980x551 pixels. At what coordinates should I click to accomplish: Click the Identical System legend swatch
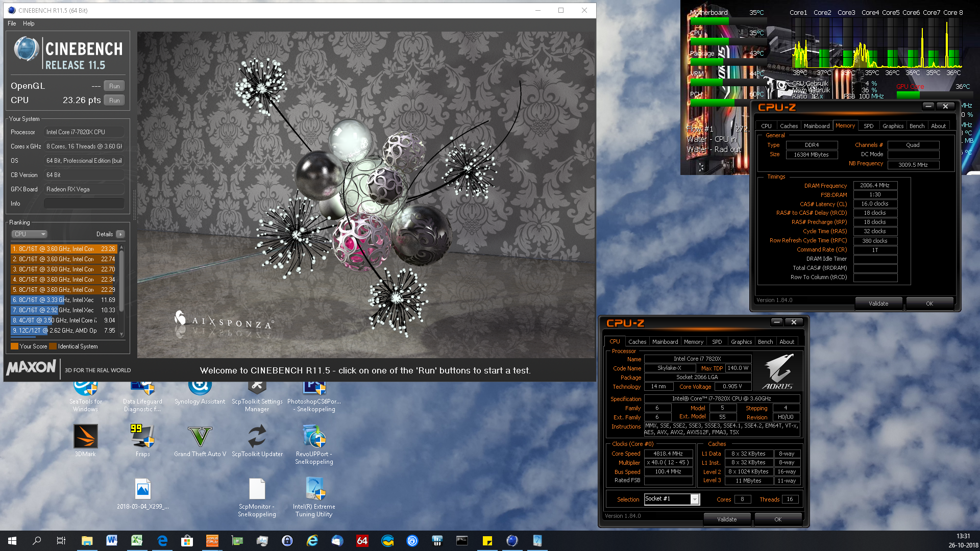point(53,346)
